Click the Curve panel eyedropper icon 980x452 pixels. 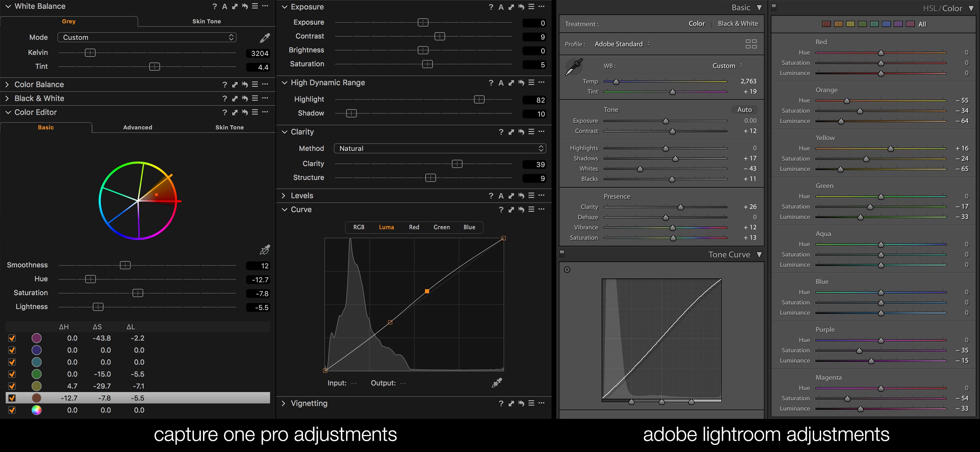click(497, 383)
